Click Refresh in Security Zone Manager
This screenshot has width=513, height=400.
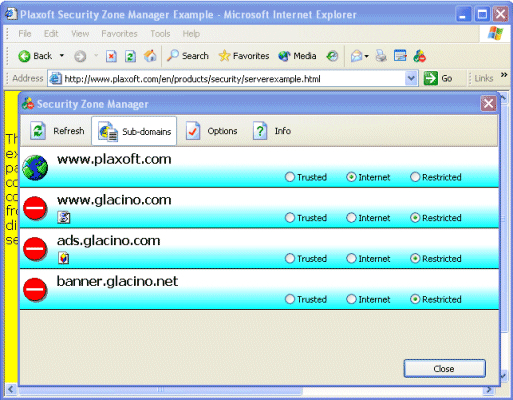57,131
